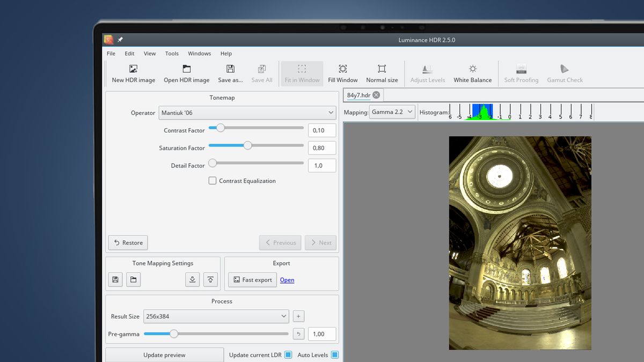Open the Result Size dropdown
Viewport: 644px width, 362px height.
216,316
